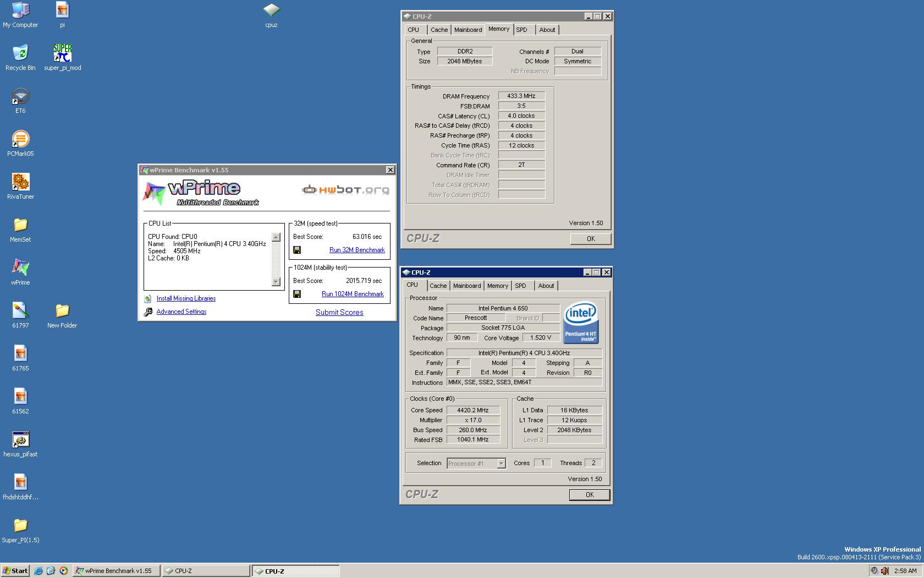Screen dimensions: 924x578
Task: Click CPU List scroll up arrow
Action: [276, 237]
